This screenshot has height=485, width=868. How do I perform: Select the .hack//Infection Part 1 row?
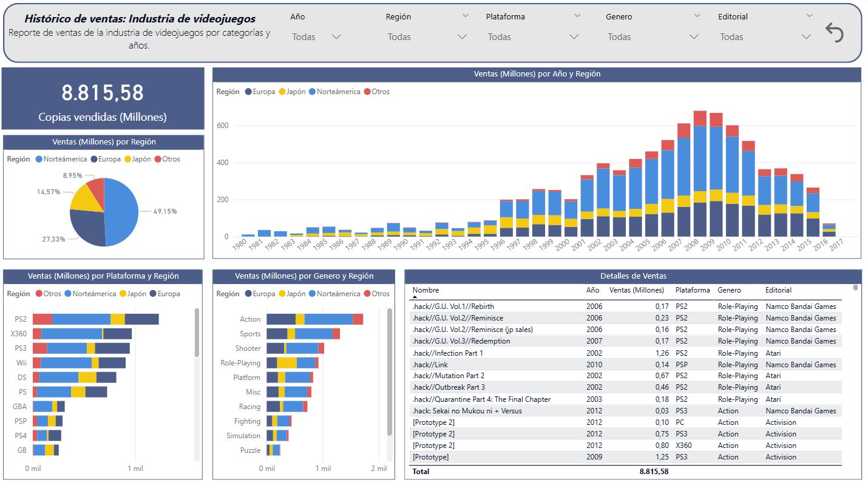447,353
